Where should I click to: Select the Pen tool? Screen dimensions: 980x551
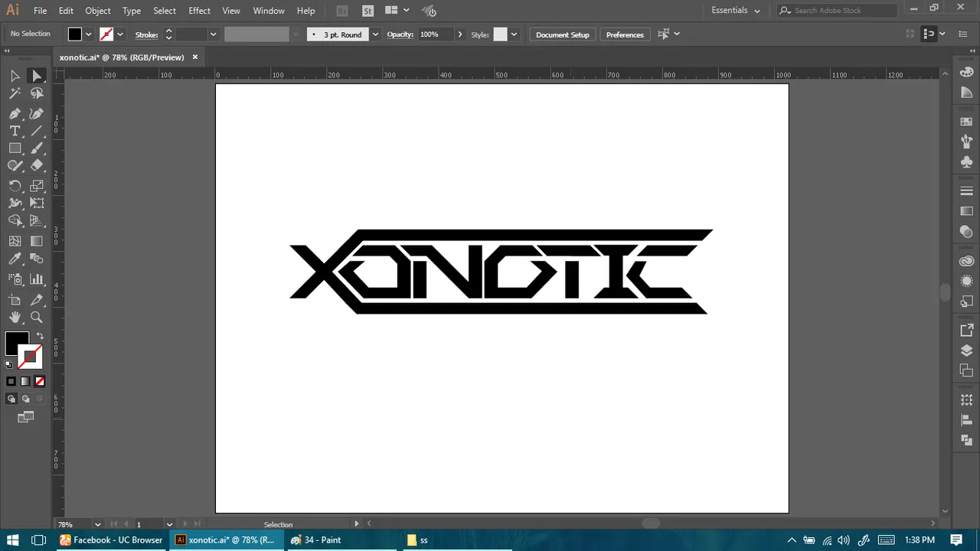(15, 112)
